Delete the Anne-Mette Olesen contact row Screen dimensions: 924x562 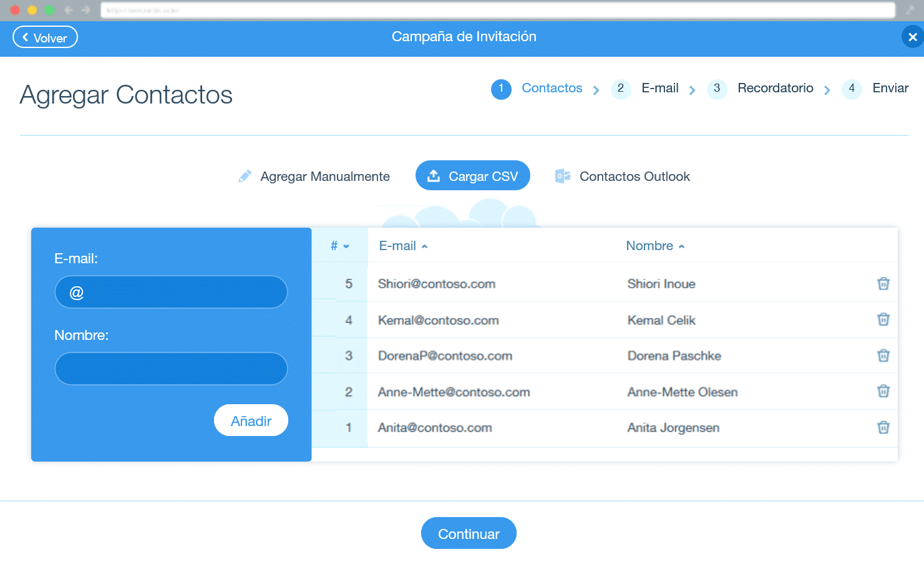click(x=883, y=391)
